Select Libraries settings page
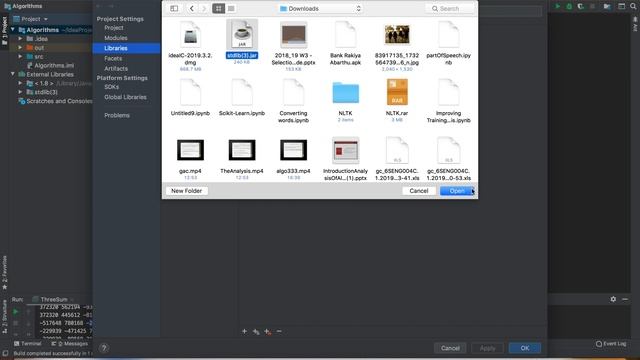640x360 pixels. tap(127, 48)
